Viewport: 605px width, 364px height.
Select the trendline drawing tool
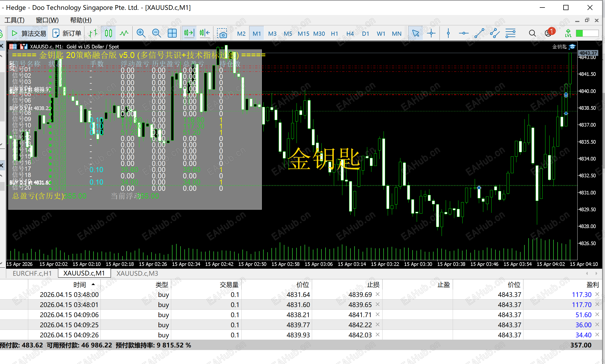[x=479, y=33]
